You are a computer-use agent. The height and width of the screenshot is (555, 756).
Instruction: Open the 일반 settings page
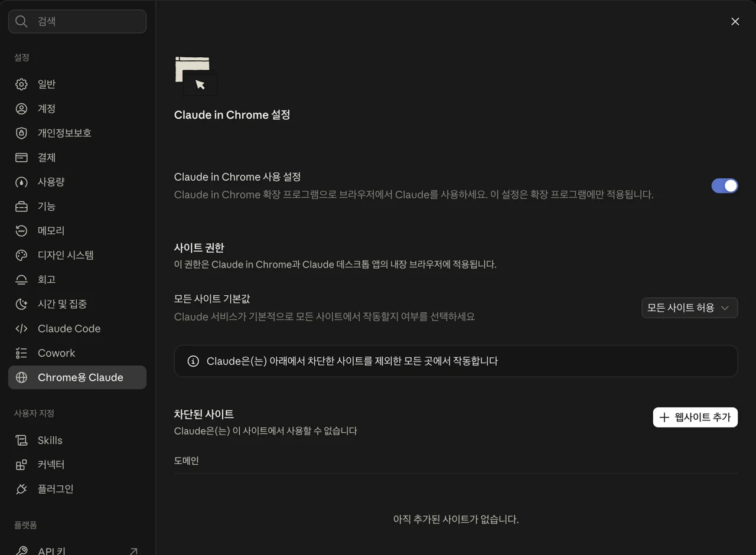(77, 84)
